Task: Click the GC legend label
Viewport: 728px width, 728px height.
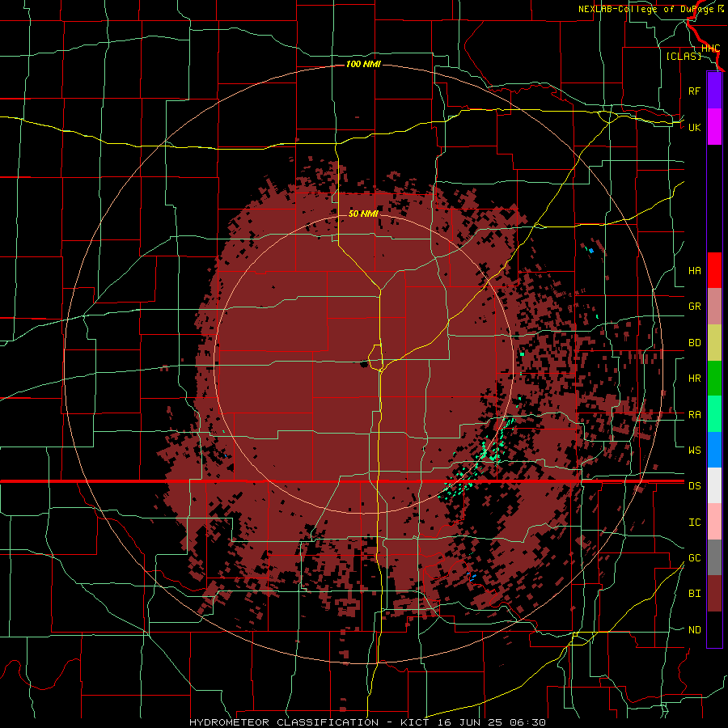Action: pyautogui.click(x=694, y=557)
